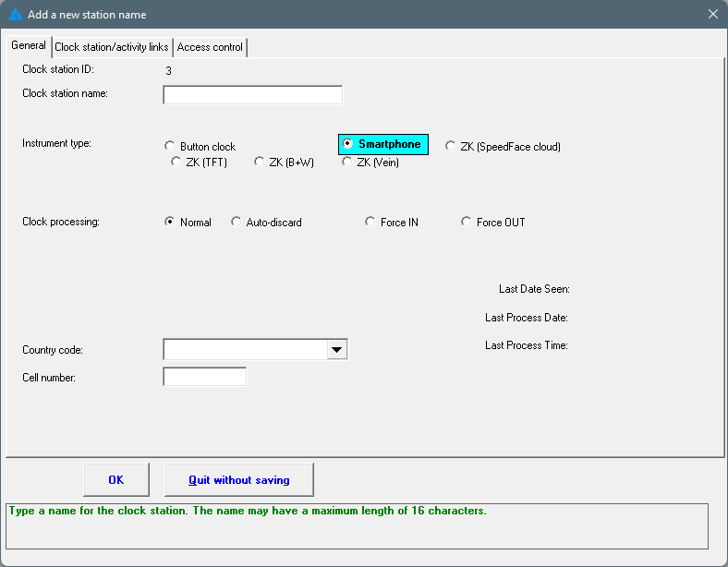
Task: Select the ZK (TFT) radio button
Action: (200, 163)
